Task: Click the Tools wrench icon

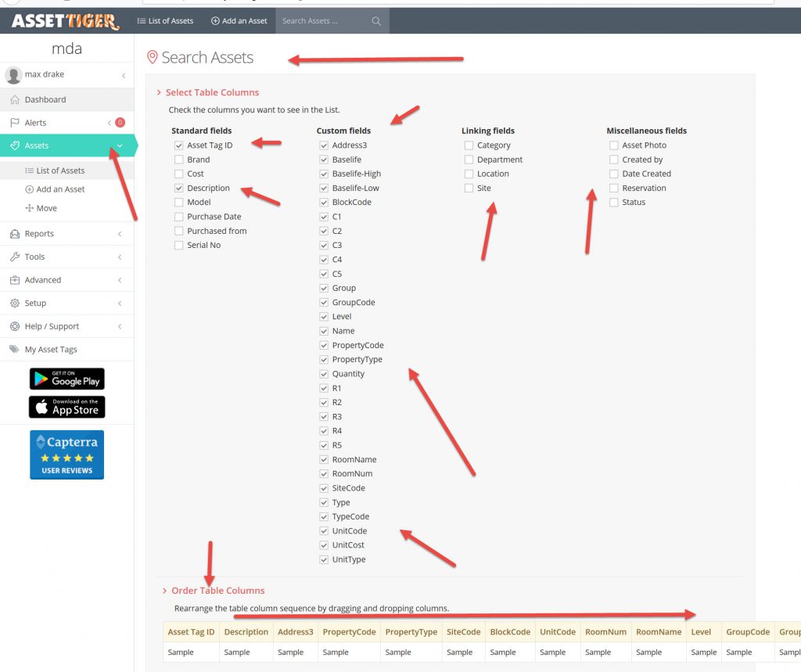Action: (x=15, y=257)
